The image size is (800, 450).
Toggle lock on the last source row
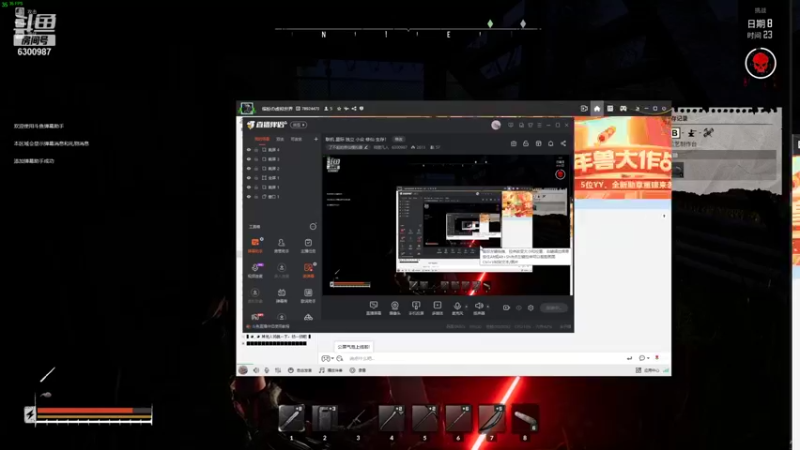(x=256, y=196)
